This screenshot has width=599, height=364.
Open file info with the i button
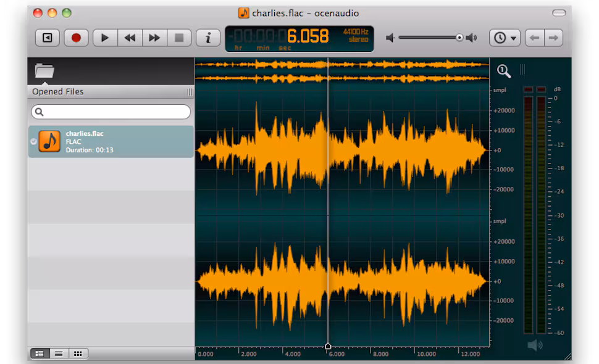coord(208,38)
